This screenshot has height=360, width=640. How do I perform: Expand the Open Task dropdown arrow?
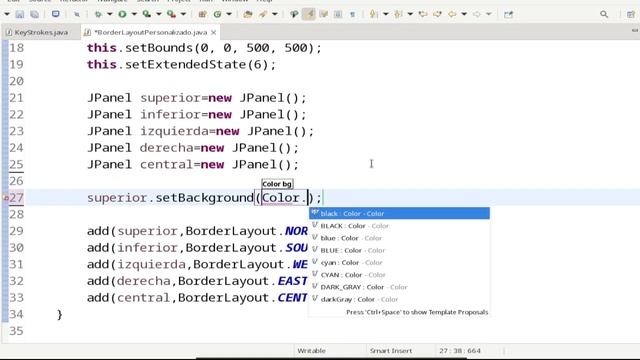(275, 14)
